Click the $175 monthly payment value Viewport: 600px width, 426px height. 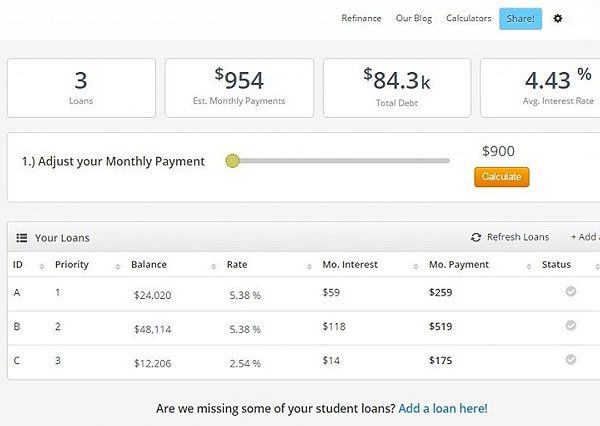pyautogui.click(x=440, y=361)
